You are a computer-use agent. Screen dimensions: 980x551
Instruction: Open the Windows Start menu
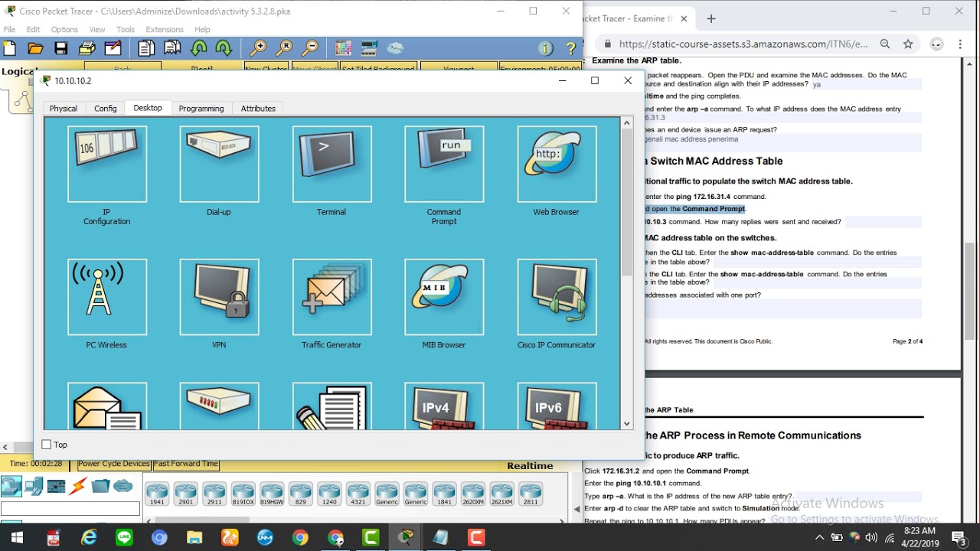click(x=16, y=538)
